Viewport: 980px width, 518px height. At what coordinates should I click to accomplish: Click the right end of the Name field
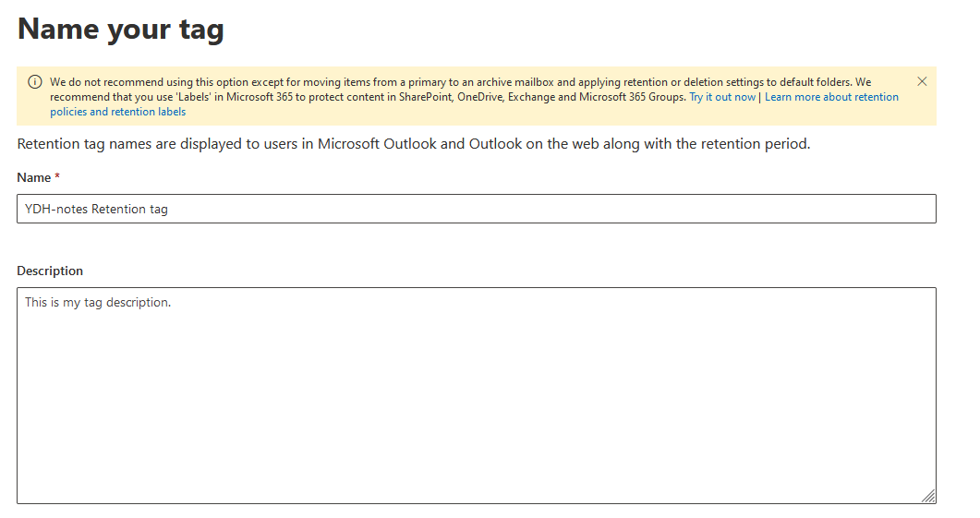pos(914,209)
